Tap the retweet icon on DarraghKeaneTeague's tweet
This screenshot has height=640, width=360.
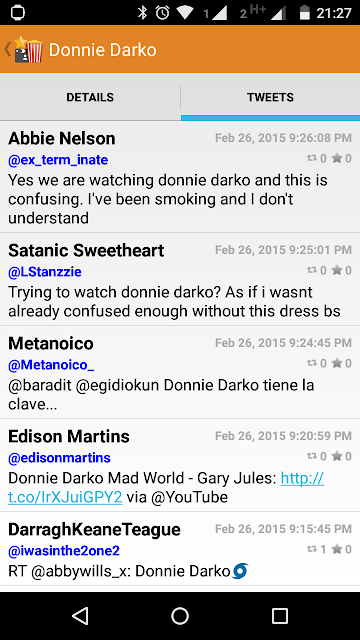pos(312,549)
